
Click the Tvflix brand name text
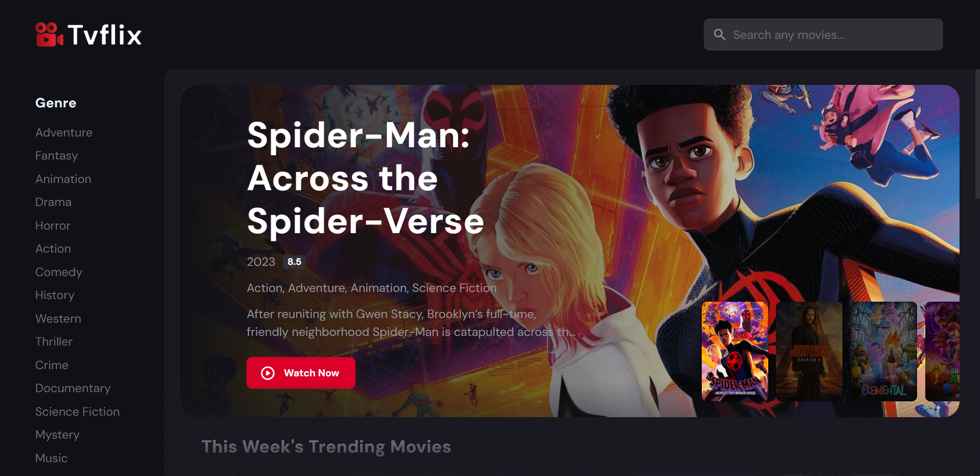(104, 35)
